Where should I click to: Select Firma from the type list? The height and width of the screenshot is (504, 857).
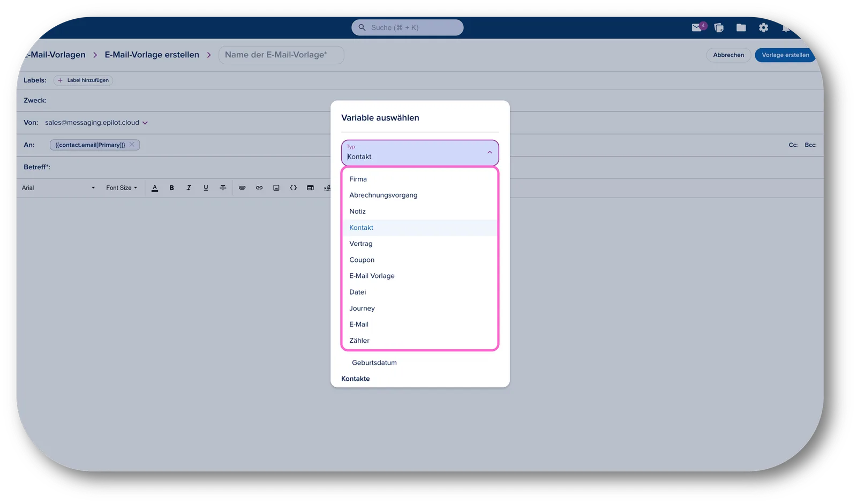click(420, 179)
